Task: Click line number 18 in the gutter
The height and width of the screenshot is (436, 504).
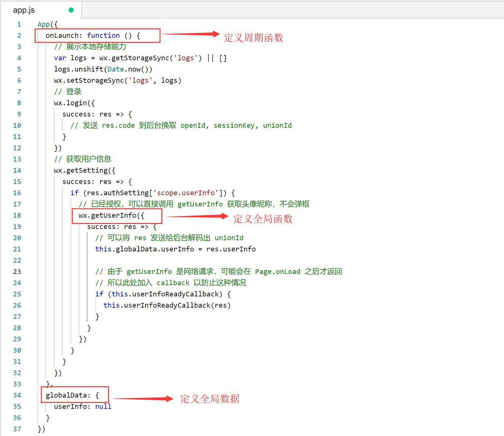Action: click(17, 216)
